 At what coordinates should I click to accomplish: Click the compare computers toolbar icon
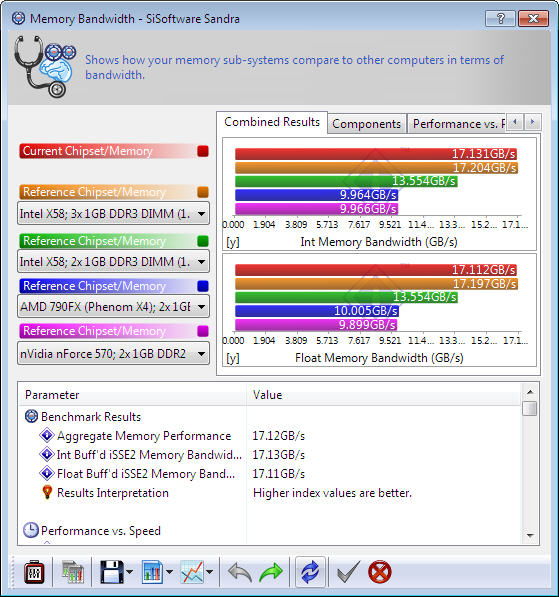click(72, 571)
